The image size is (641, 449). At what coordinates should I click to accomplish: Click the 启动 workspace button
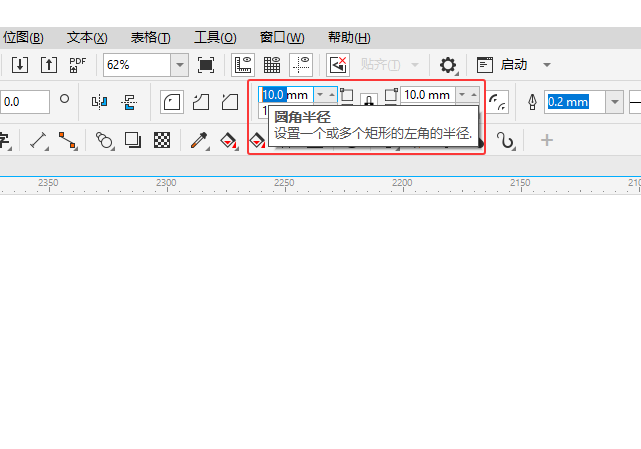click(514, 65)
